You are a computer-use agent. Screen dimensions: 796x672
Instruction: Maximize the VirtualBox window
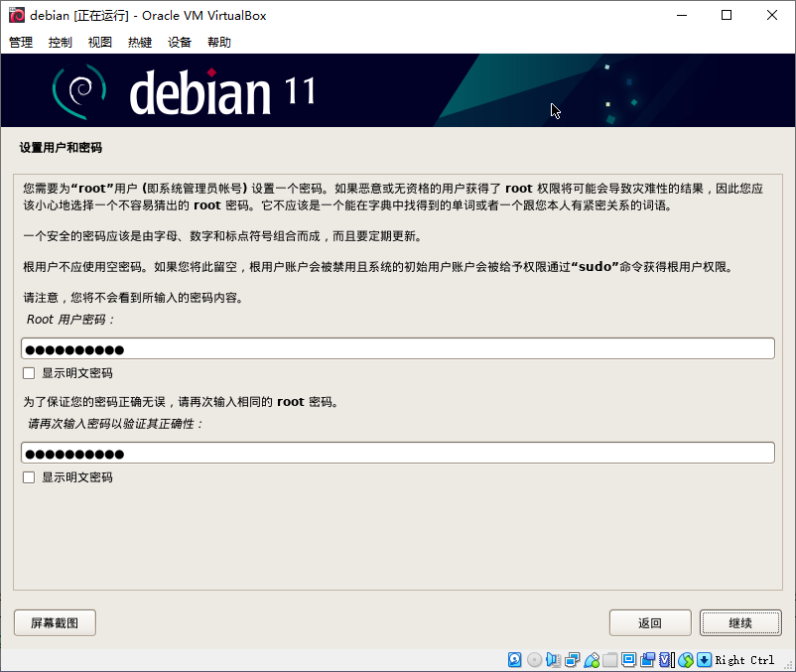pos(727,15)
